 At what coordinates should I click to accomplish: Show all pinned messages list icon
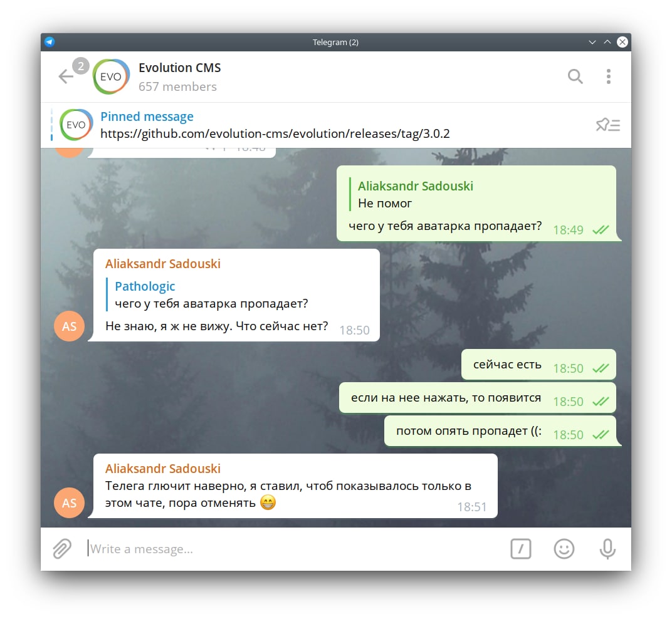[607, 125]
